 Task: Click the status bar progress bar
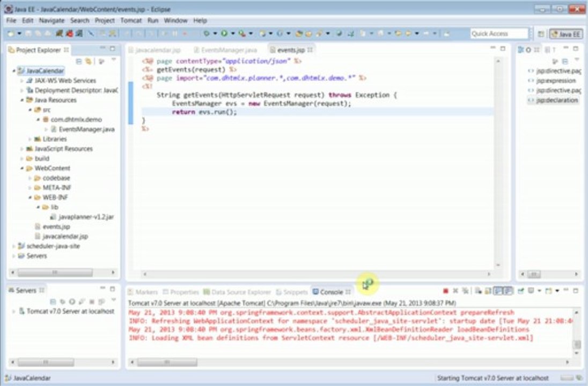tap(567, 378)
